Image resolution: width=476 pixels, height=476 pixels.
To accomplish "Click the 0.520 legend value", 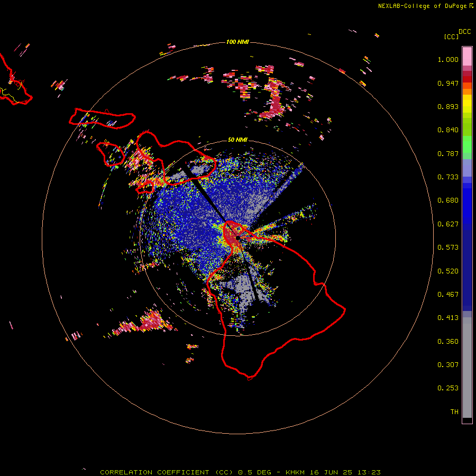I will click(448, 271).
